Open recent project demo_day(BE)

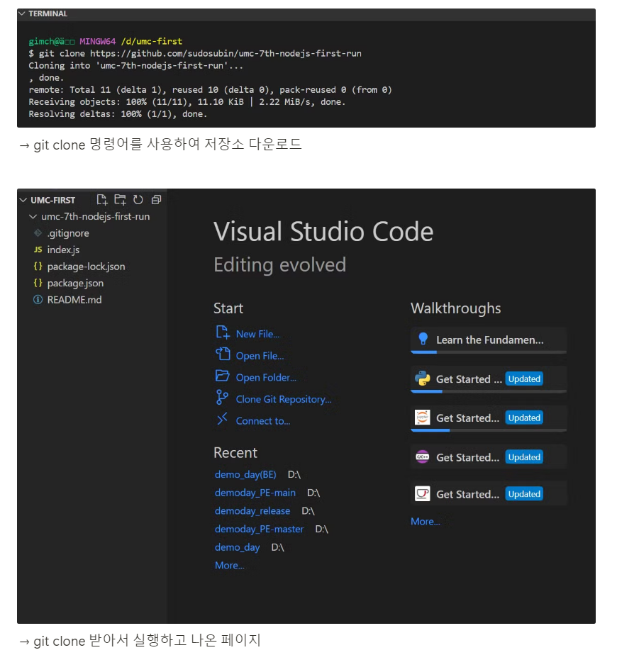pyautogui.click(x=245, y=475)
